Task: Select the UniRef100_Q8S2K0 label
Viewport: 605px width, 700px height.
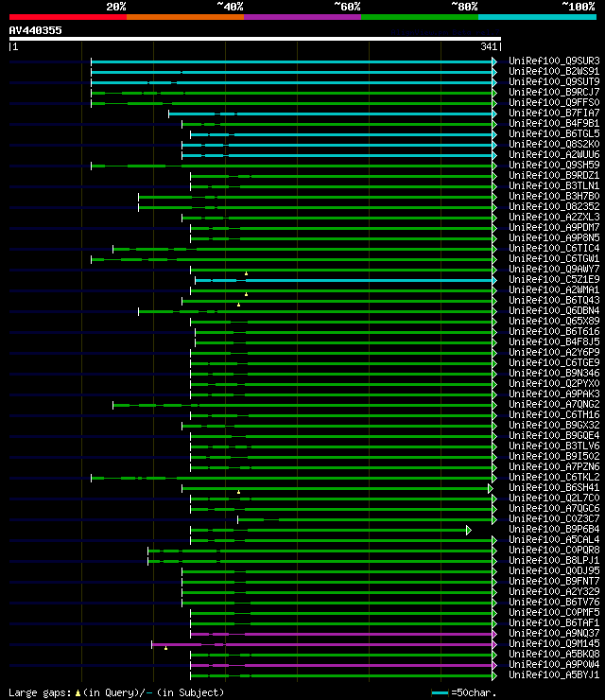Action: point(554,144)
